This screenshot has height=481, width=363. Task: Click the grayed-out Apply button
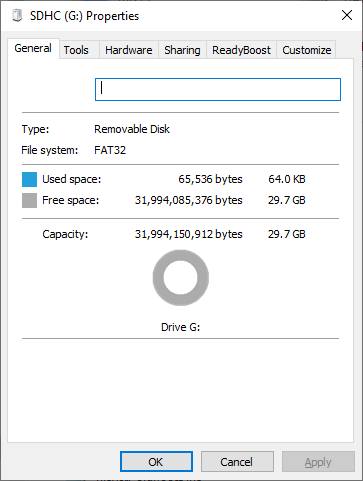click(x=318, y=462)
